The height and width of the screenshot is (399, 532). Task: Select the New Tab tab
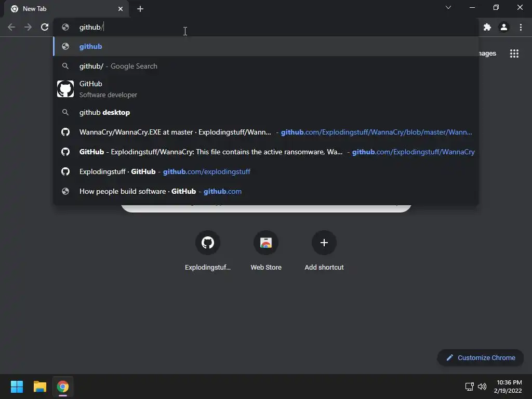click(x=66, y=9)
